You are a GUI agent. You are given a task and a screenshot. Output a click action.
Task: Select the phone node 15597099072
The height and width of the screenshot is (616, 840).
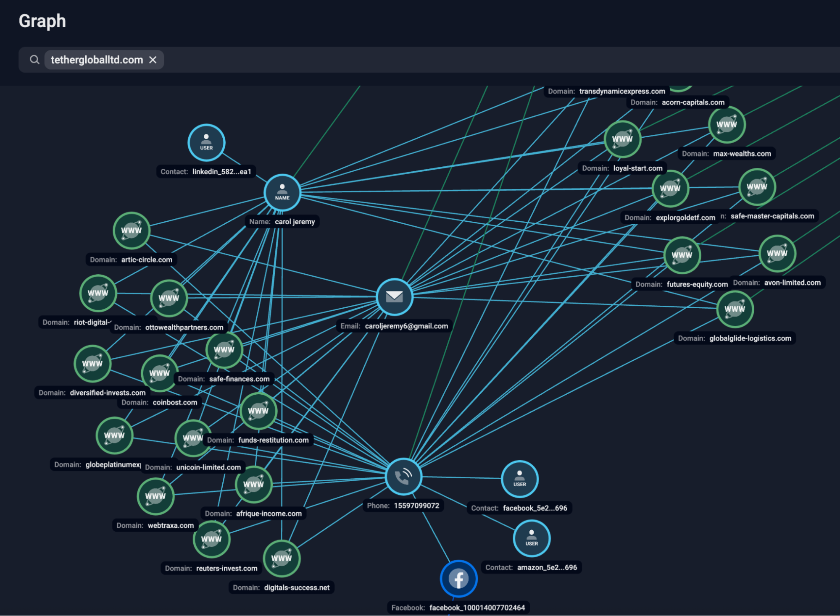click(x=403, y=477)
